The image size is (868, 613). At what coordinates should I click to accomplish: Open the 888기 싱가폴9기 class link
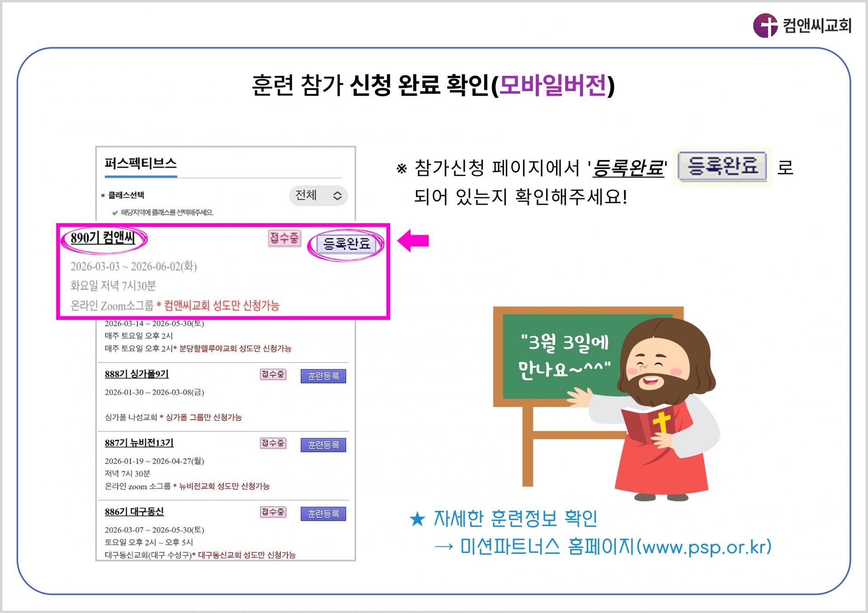pyautogui.click(x=137, y=374)
